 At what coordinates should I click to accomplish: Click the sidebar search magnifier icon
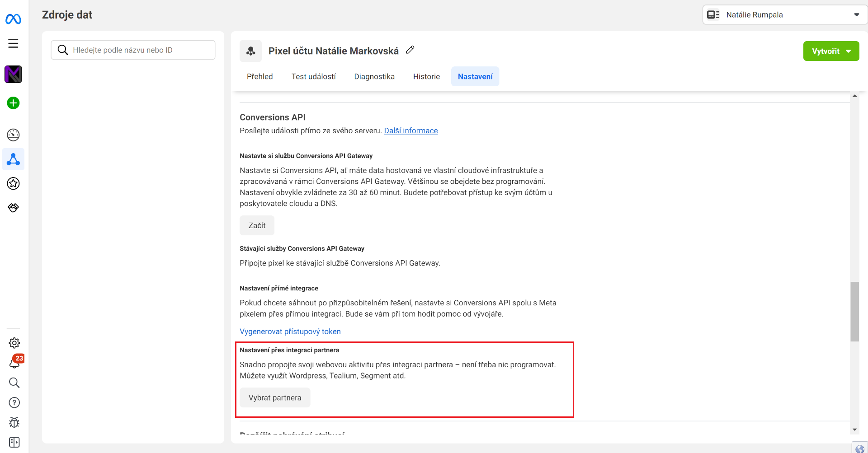[14, 383]
